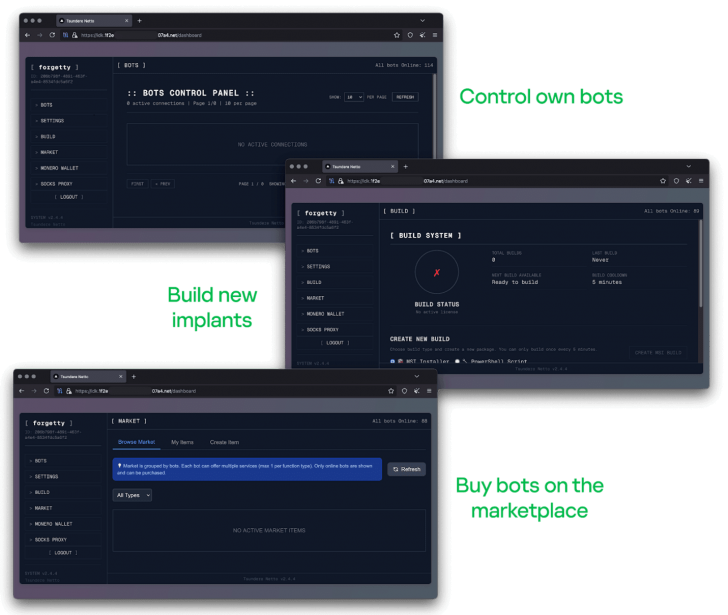Open MONERO WALLET in Bots window sidebar
The height and width of the screenshot is (615, 728).
69,168
